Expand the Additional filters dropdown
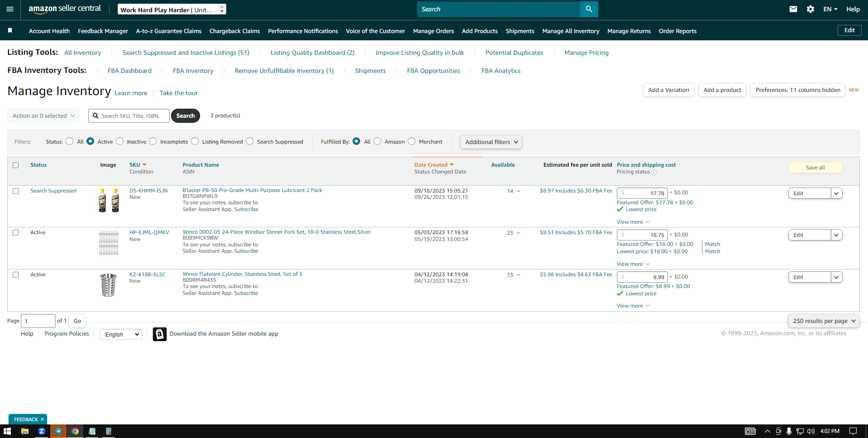 coord(491,142)
